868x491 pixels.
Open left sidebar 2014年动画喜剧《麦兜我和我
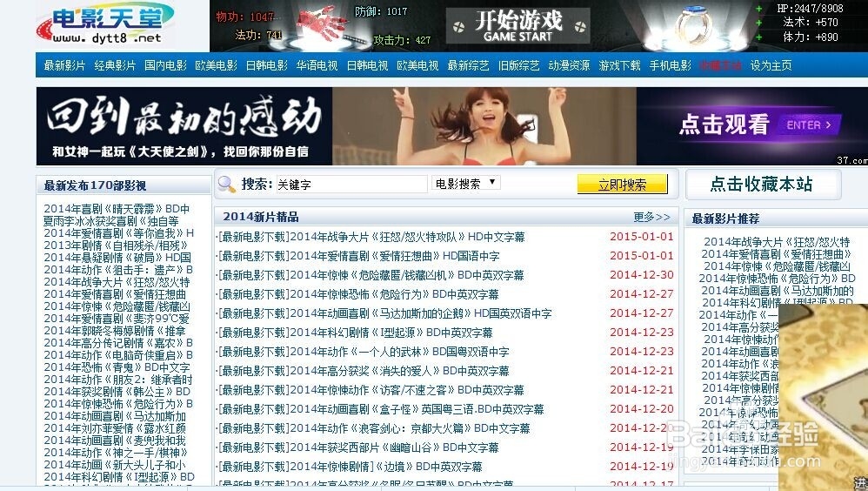coord(115,440)
